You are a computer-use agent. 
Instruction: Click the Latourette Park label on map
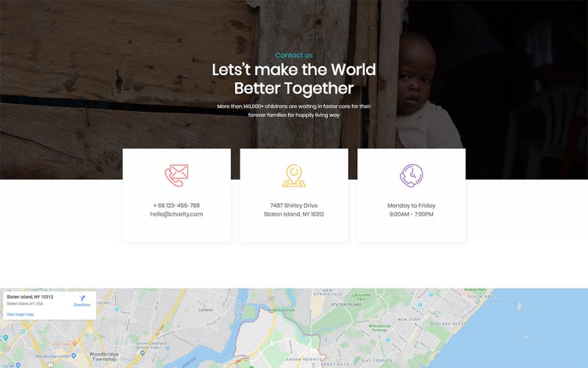[361, 297]
